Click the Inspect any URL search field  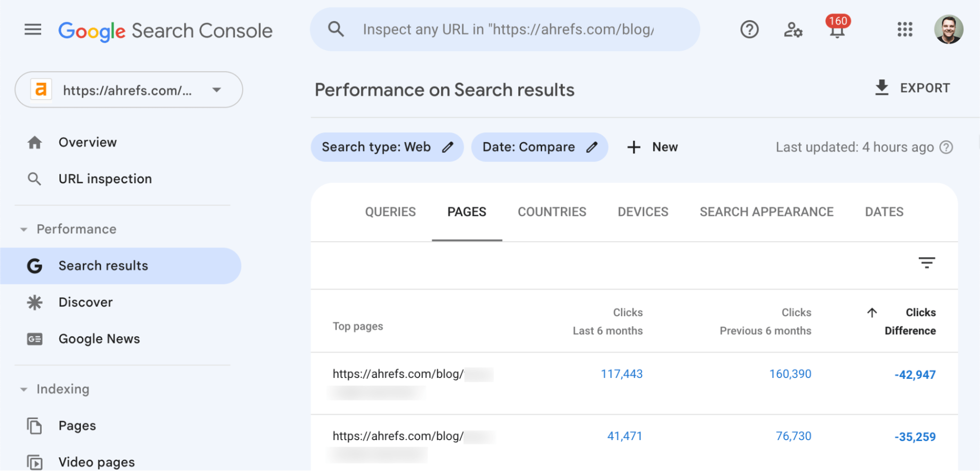(x=505, y=29)
